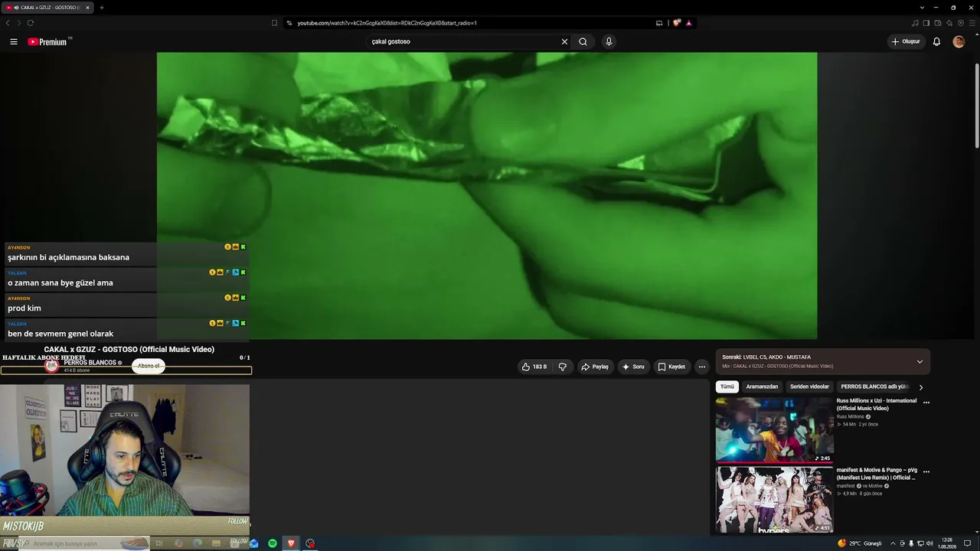980x551 pixels.
Task: Reload the page in the browser
Action: point(31,23)
